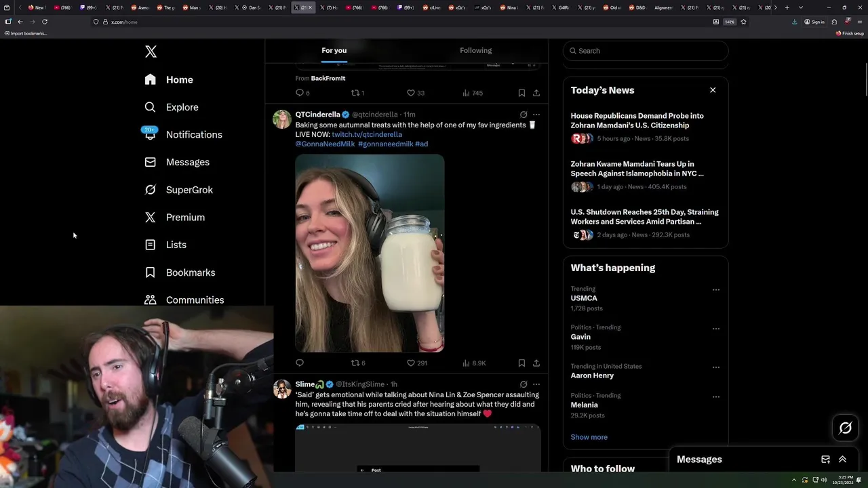View analytics showing 8.9K views

click(474, 363)
